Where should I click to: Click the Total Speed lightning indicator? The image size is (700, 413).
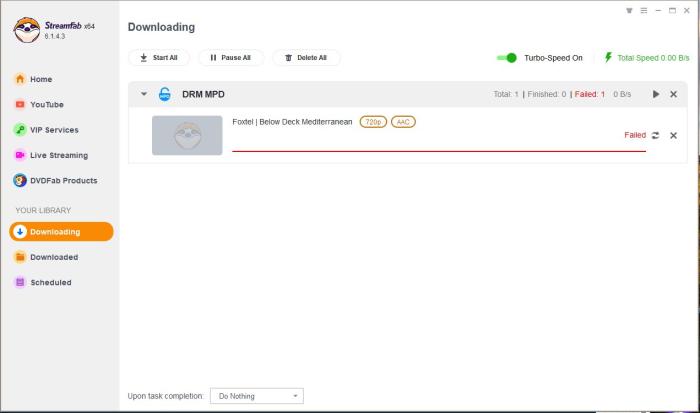tap(608, 58)
